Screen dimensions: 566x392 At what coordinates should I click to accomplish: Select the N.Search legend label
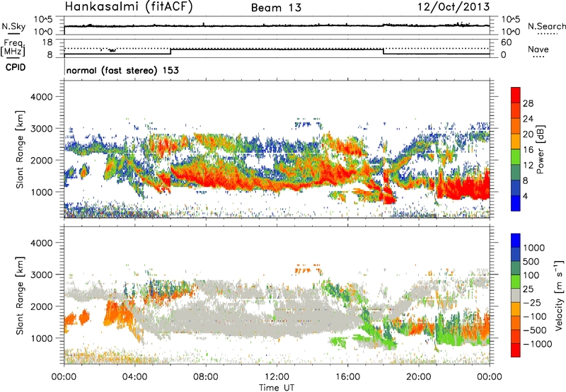tap(546, 26)
